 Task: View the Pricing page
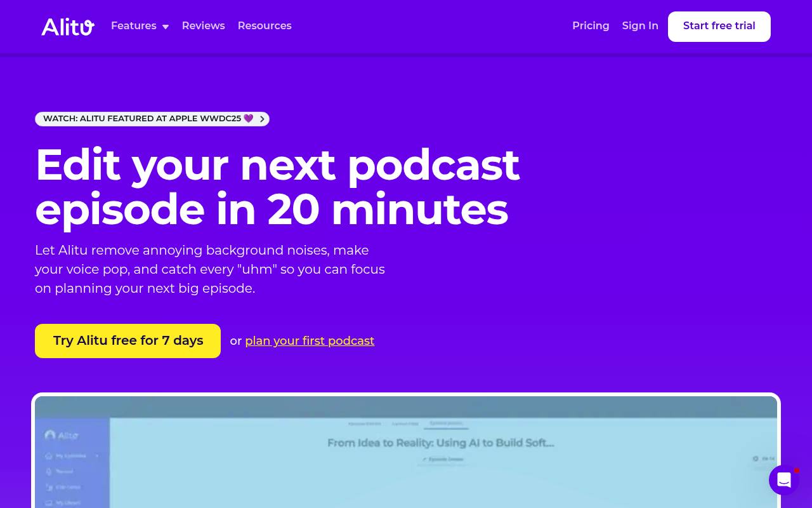click(591, 26)
